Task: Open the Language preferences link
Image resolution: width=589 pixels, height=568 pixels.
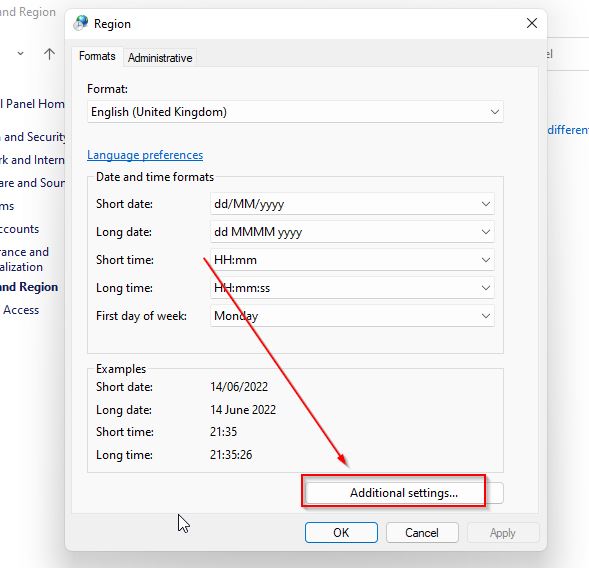Action: click(145, 155)
